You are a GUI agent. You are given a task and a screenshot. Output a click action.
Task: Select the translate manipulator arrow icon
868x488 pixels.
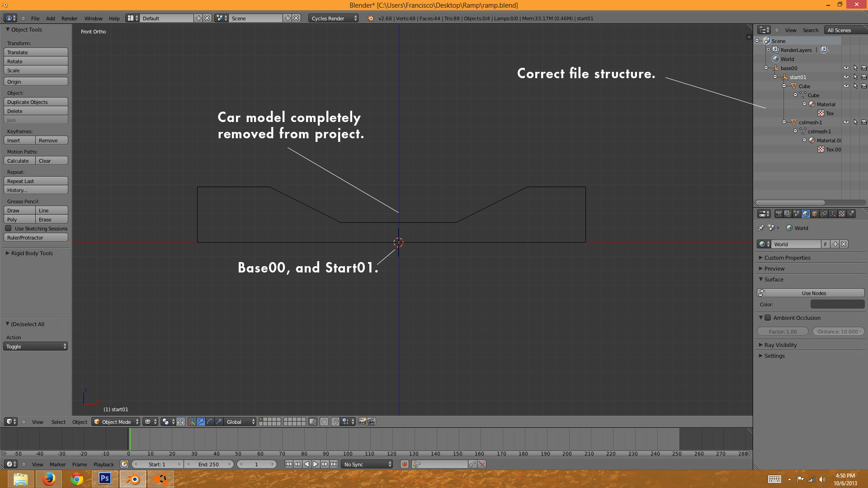coord(201,422)
